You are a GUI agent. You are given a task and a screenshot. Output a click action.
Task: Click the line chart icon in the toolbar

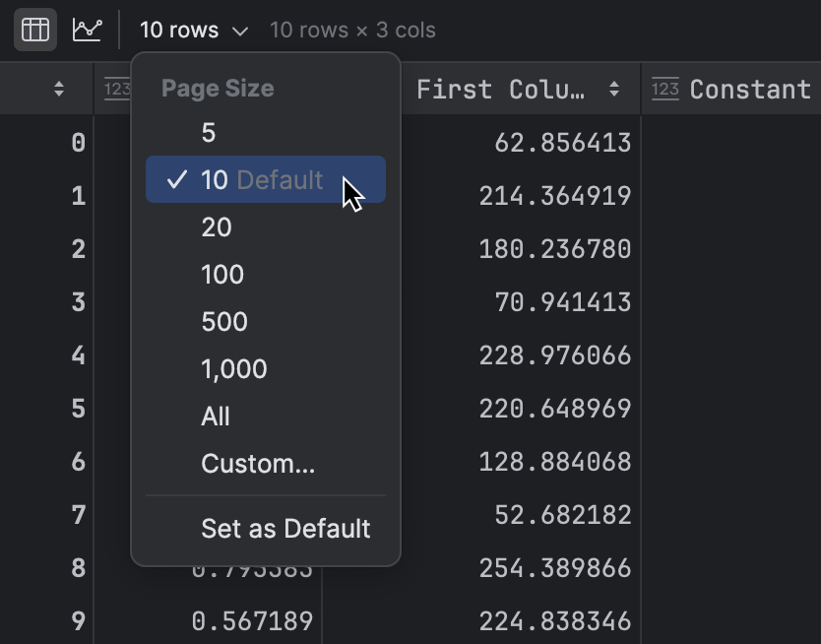pos(87,29)
